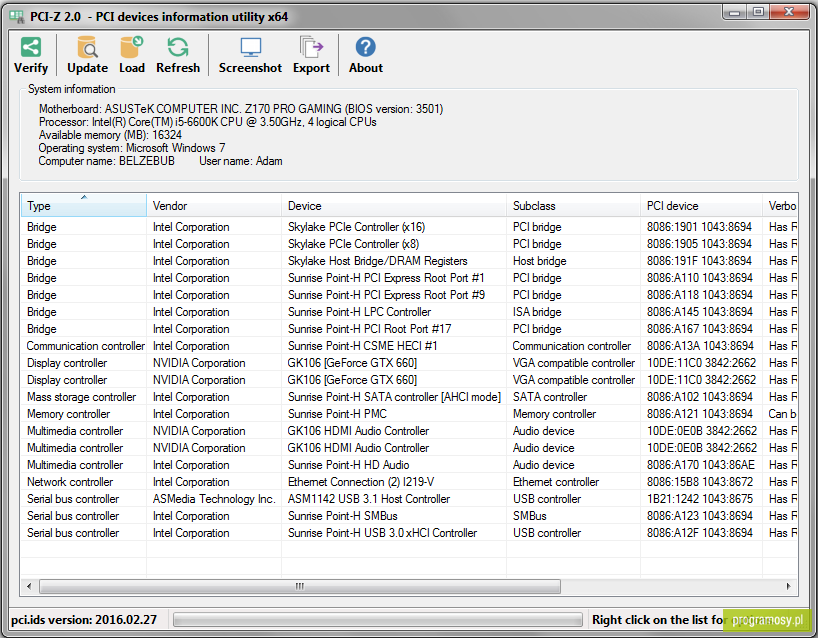The width and height of the screenshot is (818, 638).
Task: Click PCI ID 8086:A13A 1043:8694
Action: (700, 346)
